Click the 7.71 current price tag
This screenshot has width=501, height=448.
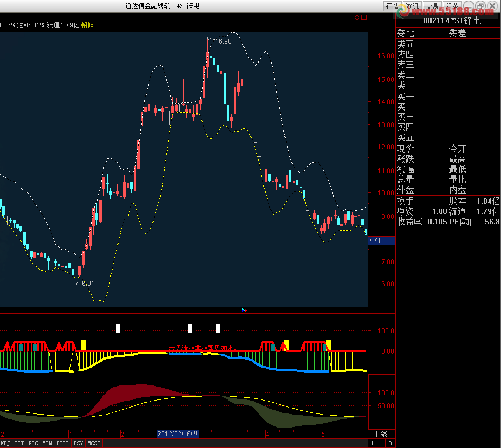pyautogui.click(x=382, y=240)
